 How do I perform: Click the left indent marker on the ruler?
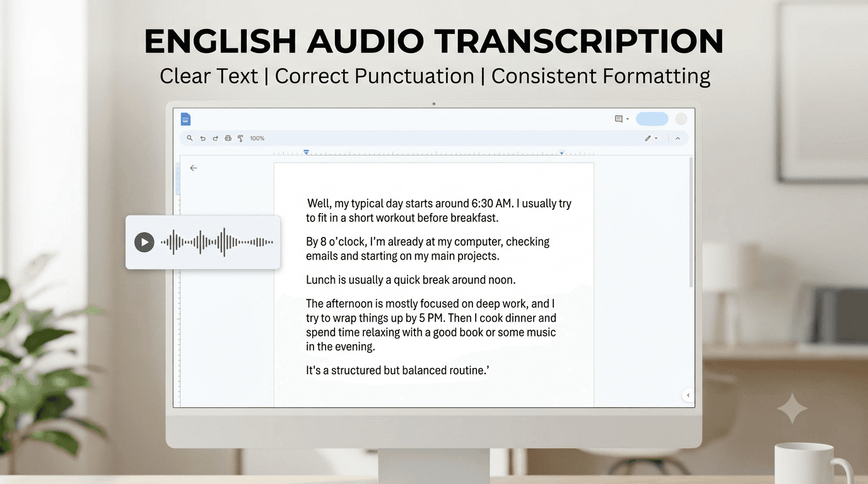pos(306,153)
